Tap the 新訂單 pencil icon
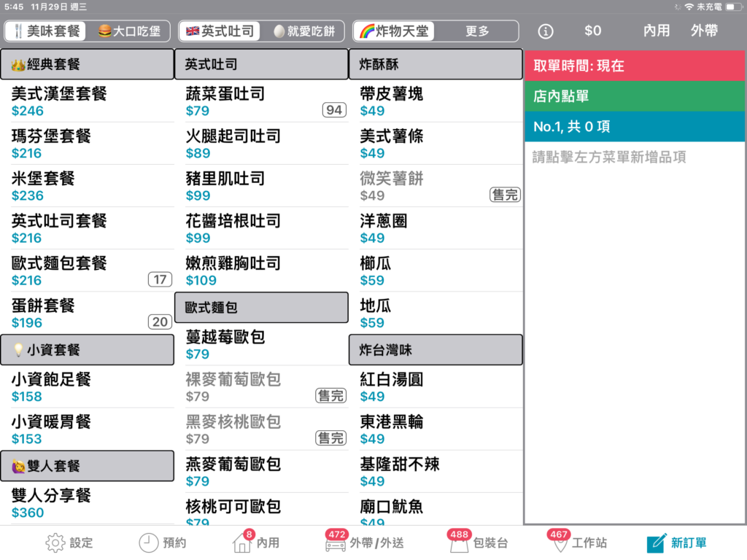The image size is (747, 560). (657, 542)
